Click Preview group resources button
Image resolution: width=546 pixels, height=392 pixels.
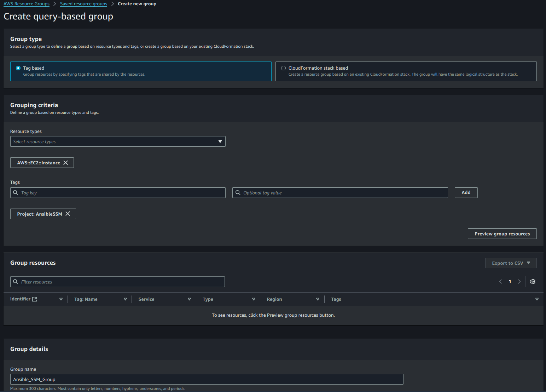tap(502, 234)
